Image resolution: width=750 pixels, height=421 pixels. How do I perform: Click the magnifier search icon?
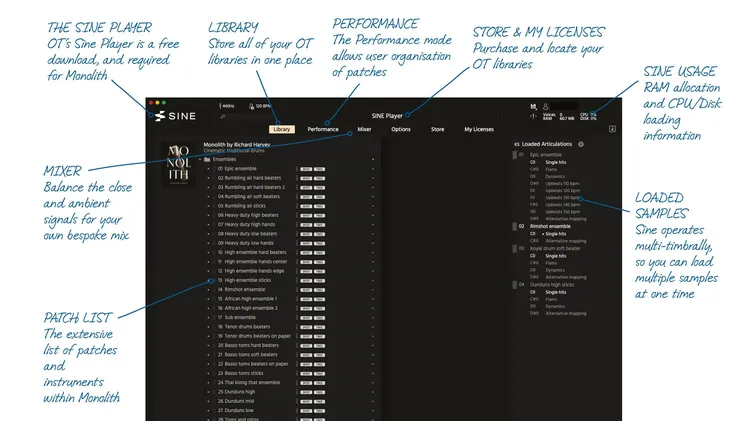(223, 116)
